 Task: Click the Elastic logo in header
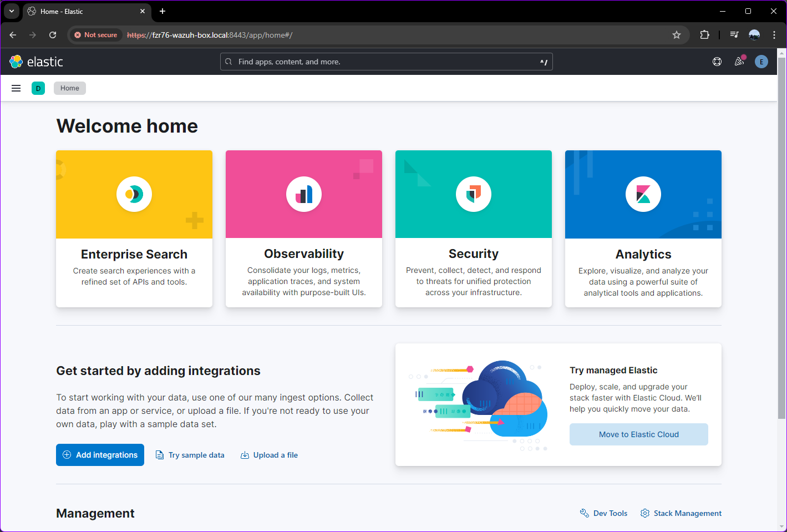(36, 62)
